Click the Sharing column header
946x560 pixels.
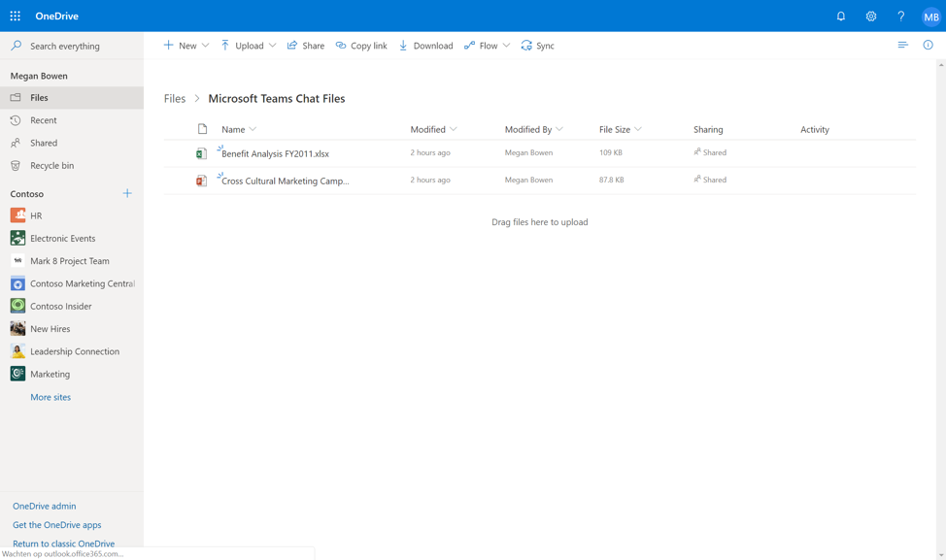pyautogui.click(x=708, y=130)
